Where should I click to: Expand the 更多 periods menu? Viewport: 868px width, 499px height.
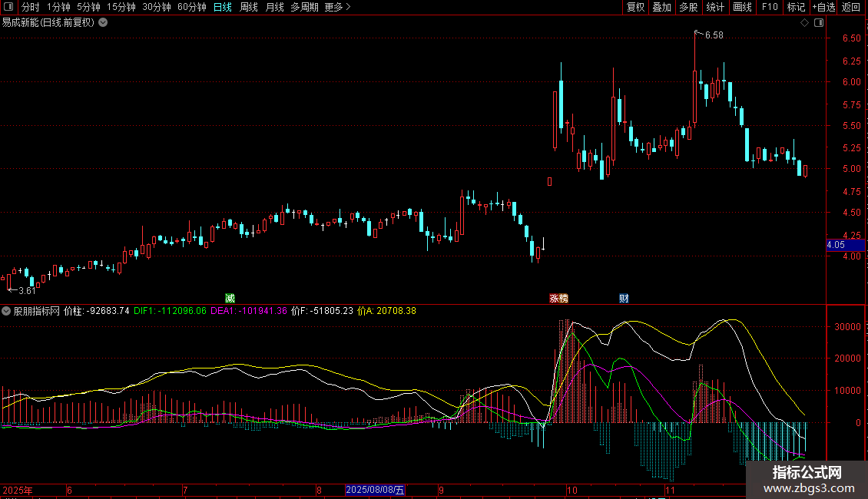[x=337, y=7]
